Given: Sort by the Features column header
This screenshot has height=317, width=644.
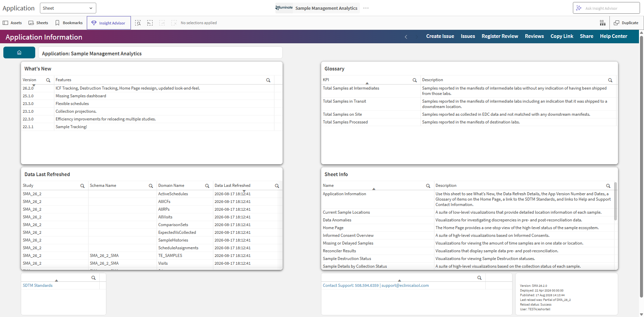Looking at the screenshot, I should point(63,80).
